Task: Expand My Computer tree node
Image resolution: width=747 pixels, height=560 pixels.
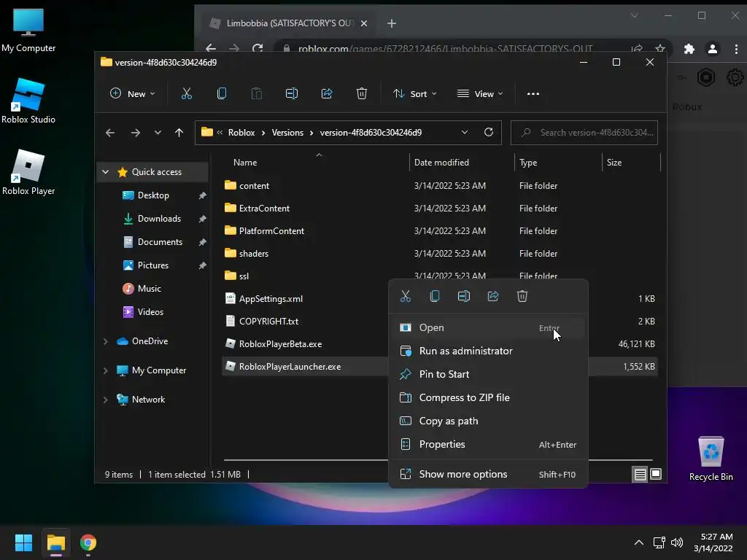Action: tap(106, 370)
